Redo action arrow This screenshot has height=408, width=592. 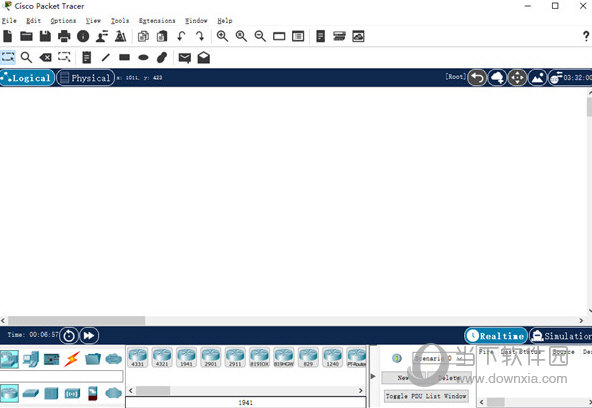(200, 36)
